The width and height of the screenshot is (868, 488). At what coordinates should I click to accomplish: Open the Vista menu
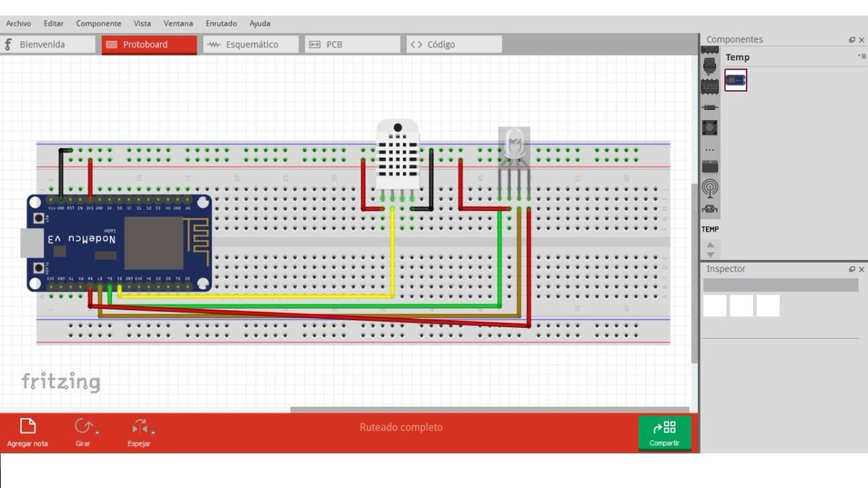[x=142, y=24]
